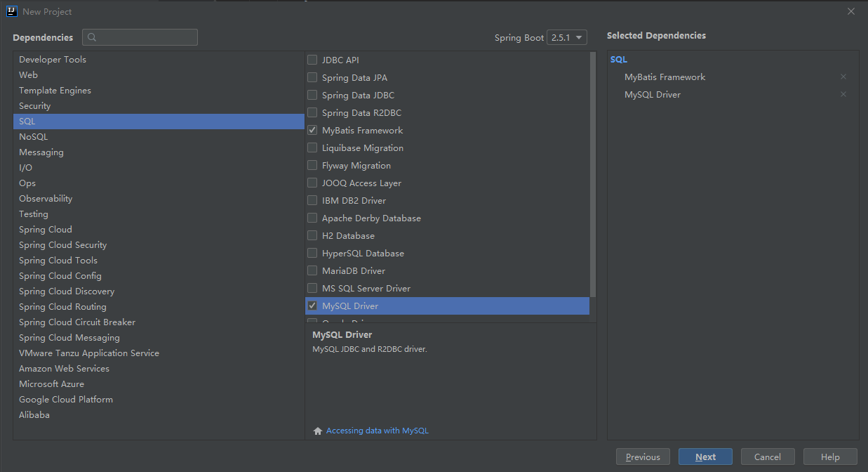868x472 pixels.
Task: Tick the Apache Derby Database checkbox
Action: click(312, 218)
